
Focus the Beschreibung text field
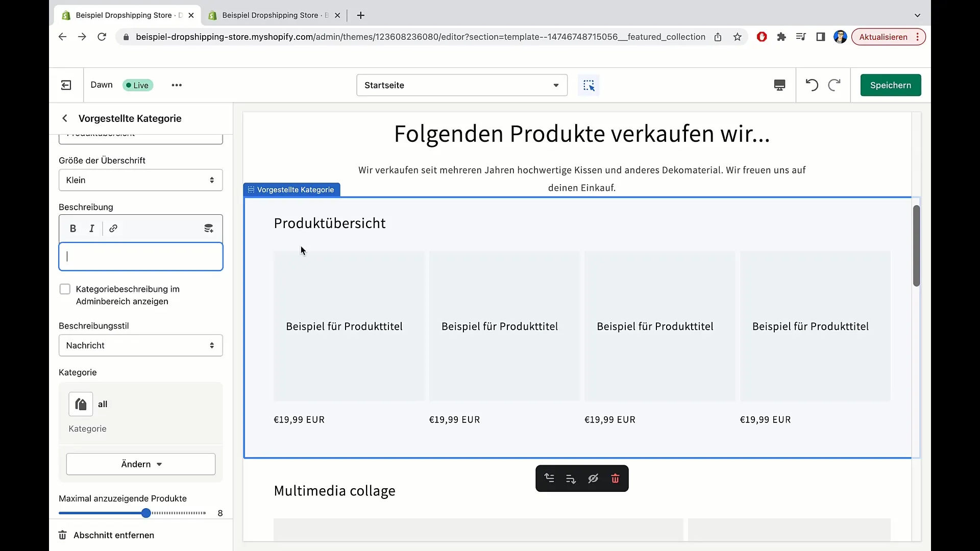click(x=141, y=256)
